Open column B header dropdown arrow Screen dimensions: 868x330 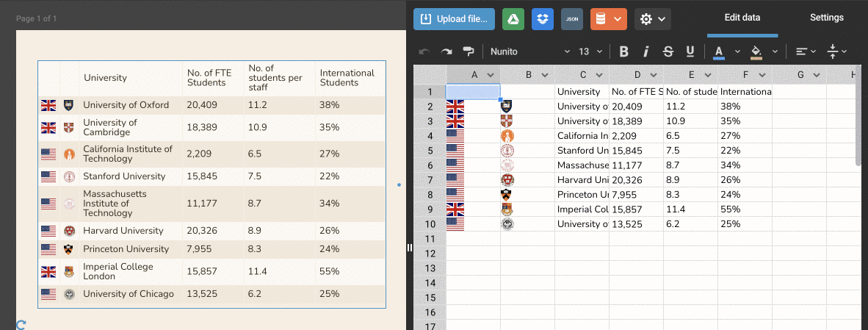(545, 75)
